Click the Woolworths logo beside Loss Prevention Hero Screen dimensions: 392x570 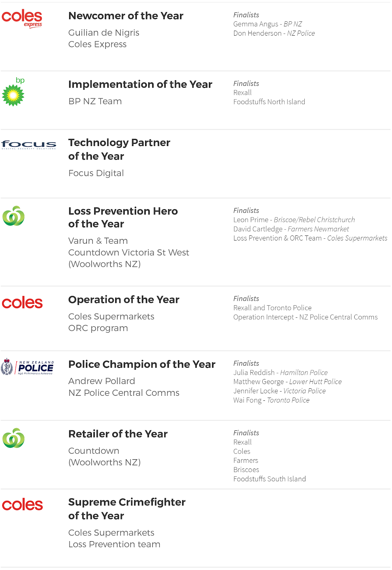click(x=14, y=216)
